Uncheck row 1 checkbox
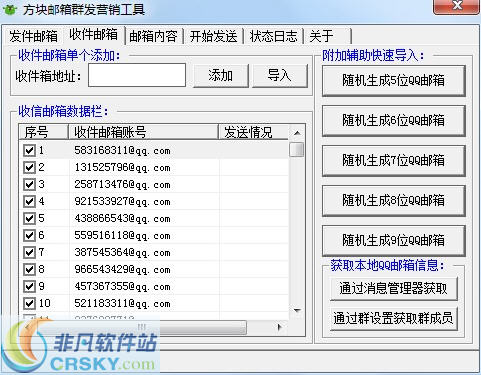Viewport: 481px width, 375px height. pos(29,150)
